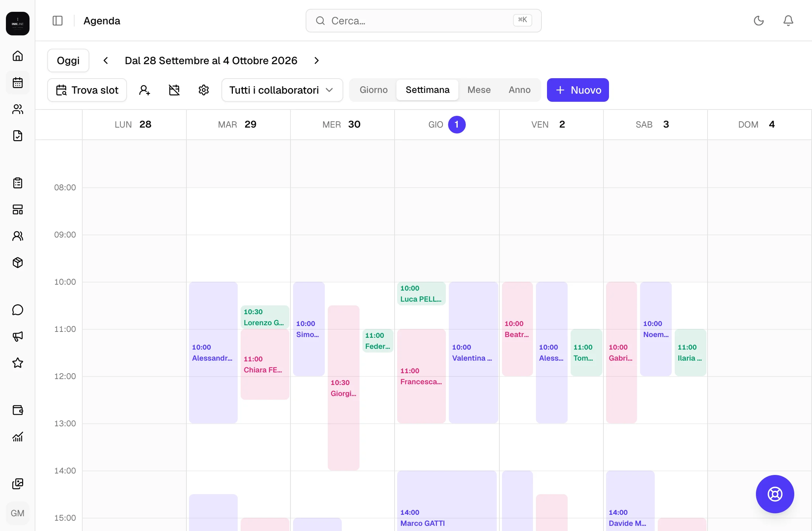Open the 10:30 Lorenzo G... appointment
The height and width of the screenshot is (531, 812).
click(x=265, y=317)
